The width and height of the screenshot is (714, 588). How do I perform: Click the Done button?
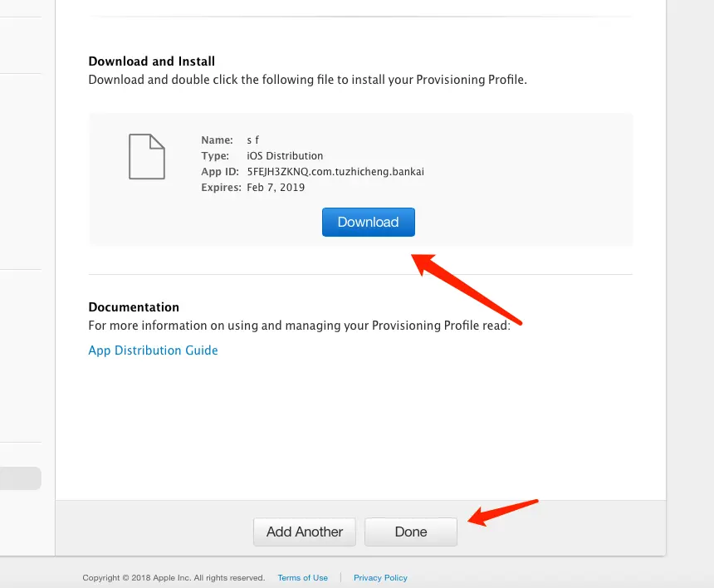point(411,532)
